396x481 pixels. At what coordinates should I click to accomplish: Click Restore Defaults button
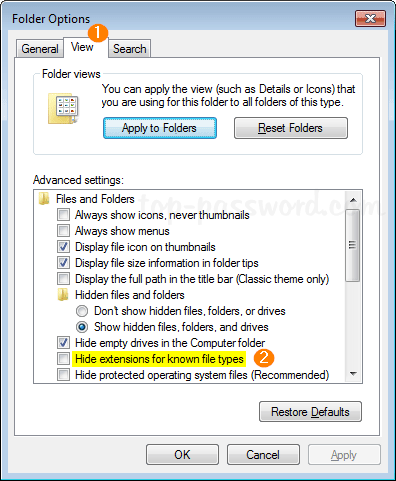coord(310,412)
